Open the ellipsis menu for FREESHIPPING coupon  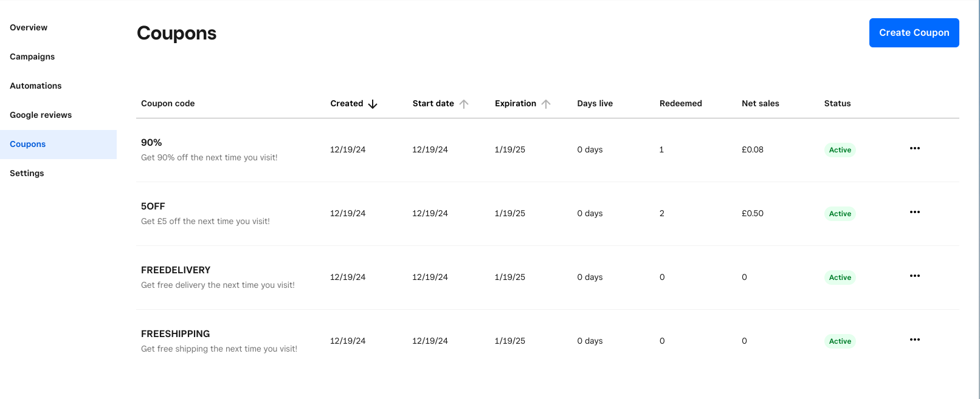coord(915,339)
